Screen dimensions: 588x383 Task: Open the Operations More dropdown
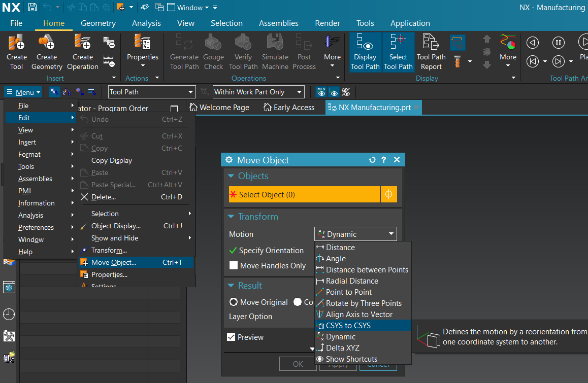pos(332,52)
